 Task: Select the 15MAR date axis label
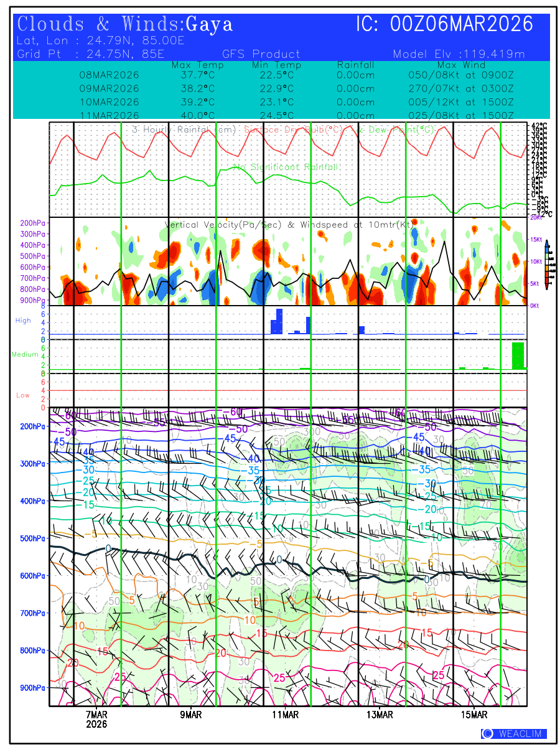pyautogui.click(x=474, y=715)
